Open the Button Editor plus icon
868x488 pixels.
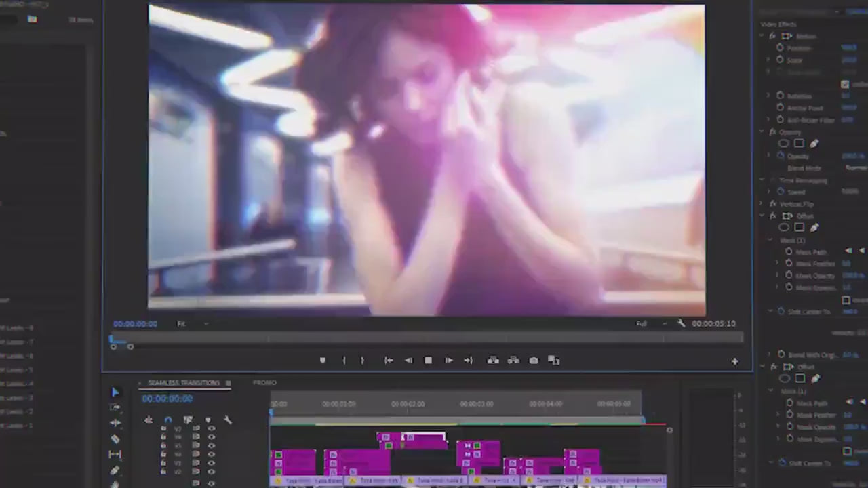734,361
